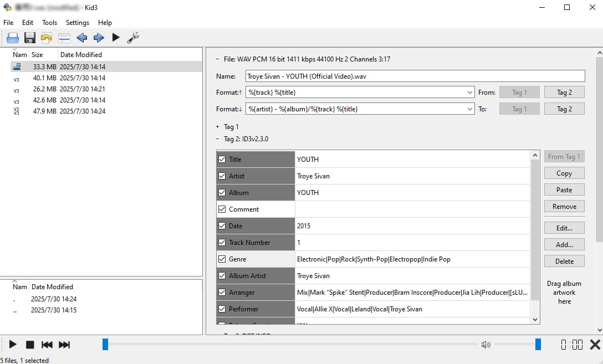Open the Tools menu
The height and width of the screenshot is (364, 603).
pyautogui.click(x=50, y=23)
